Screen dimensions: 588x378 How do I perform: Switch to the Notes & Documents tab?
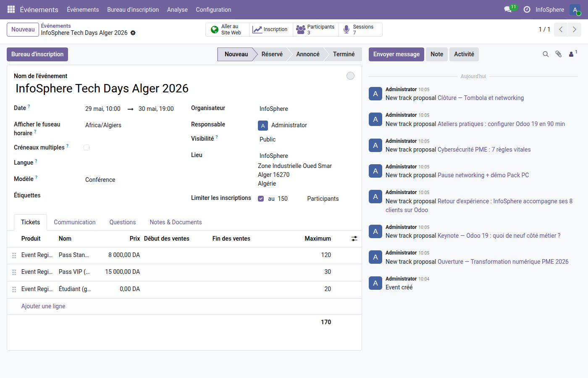[176, 222]
